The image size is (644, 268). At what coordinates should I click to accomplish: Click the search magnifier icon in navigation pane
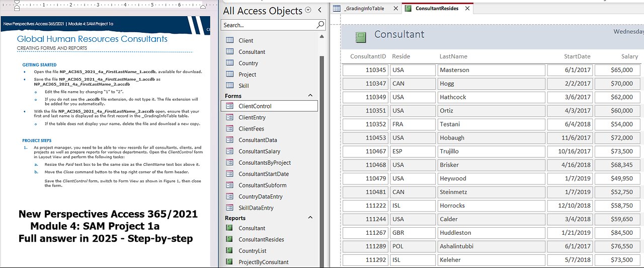pyautogui.click(x=320, y=25)
